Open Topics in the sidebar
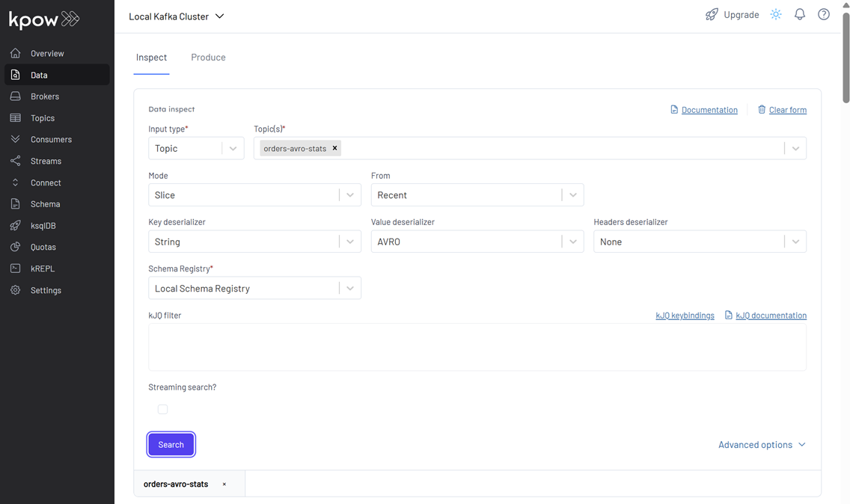 [57, 118]
